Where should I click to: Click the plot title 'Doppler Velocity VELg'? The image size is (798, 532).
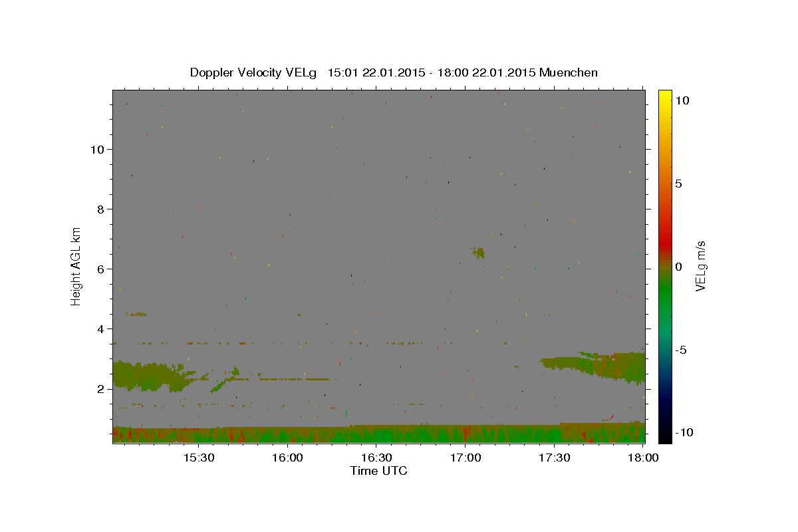253,72
